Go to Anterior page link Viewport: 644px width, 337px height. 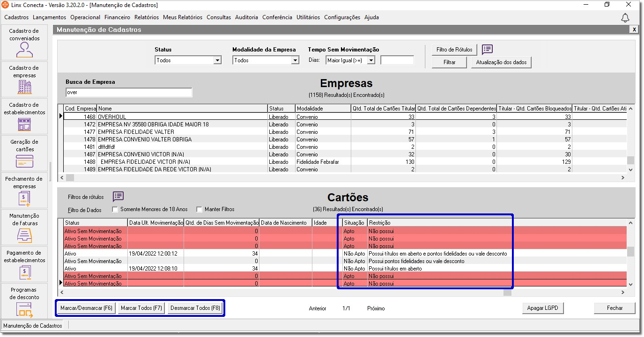318,308
